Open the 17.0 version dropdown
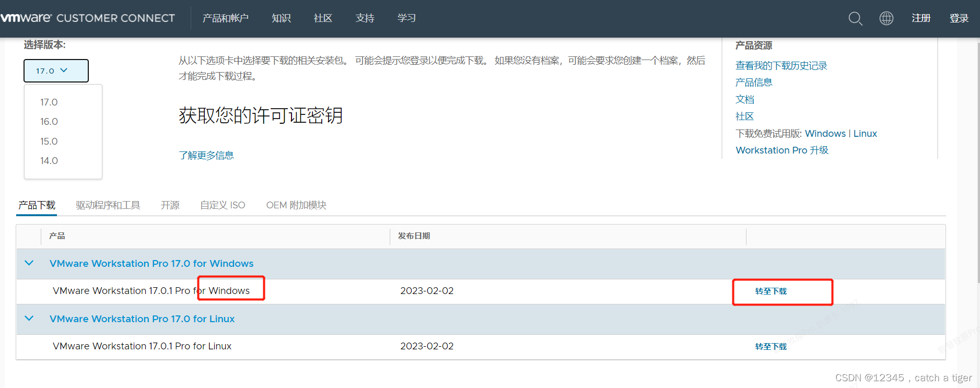This screenshot has width=980, height=388. tap(56, 70)
